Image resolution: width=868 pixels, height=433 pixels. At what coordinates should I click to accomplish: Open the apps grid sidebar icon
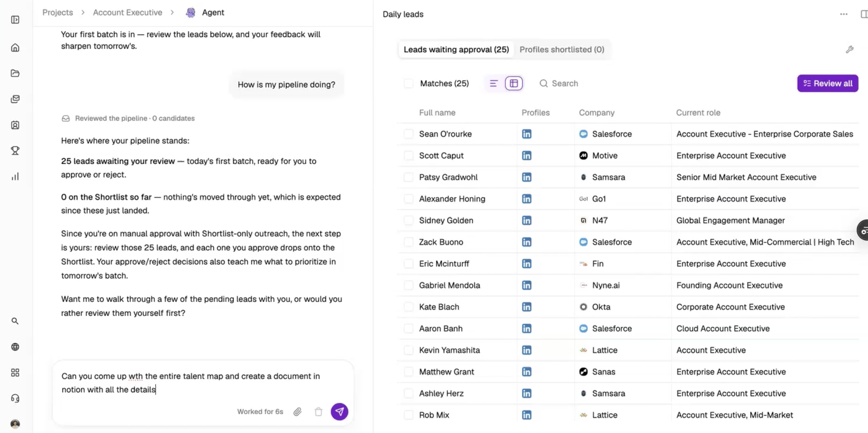[15, 372]
